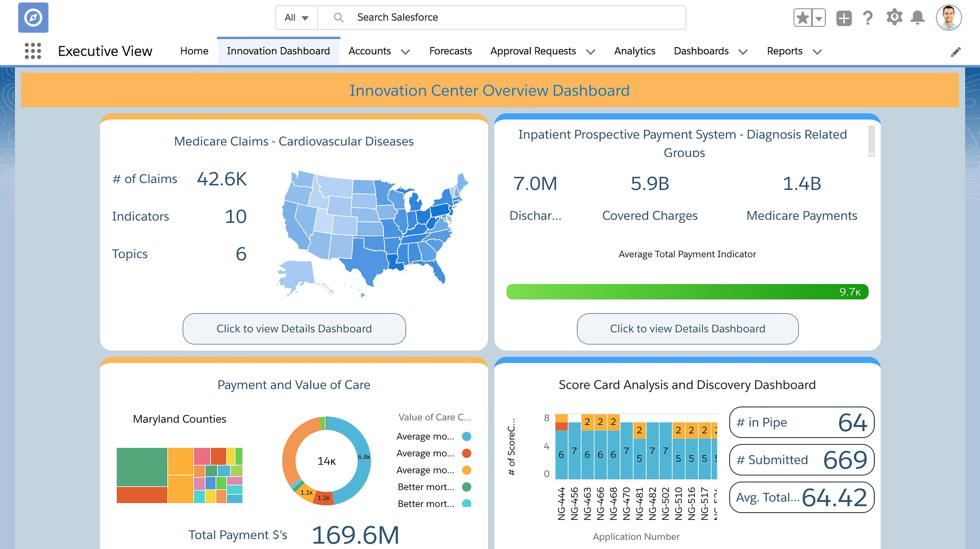This screenshot has height=549, width=980.
Task: Expand the Accounts tab chevron
Action: pos(405,52)
